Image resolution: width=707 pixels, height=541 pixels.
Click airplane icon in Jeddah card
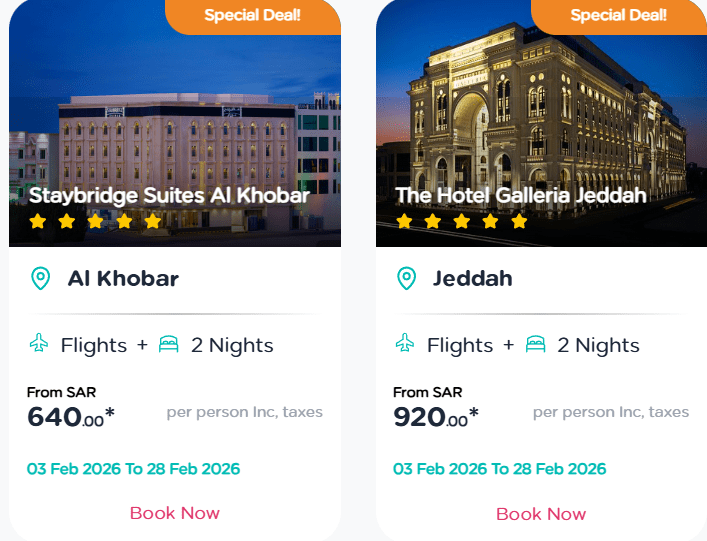click(405, 344)
